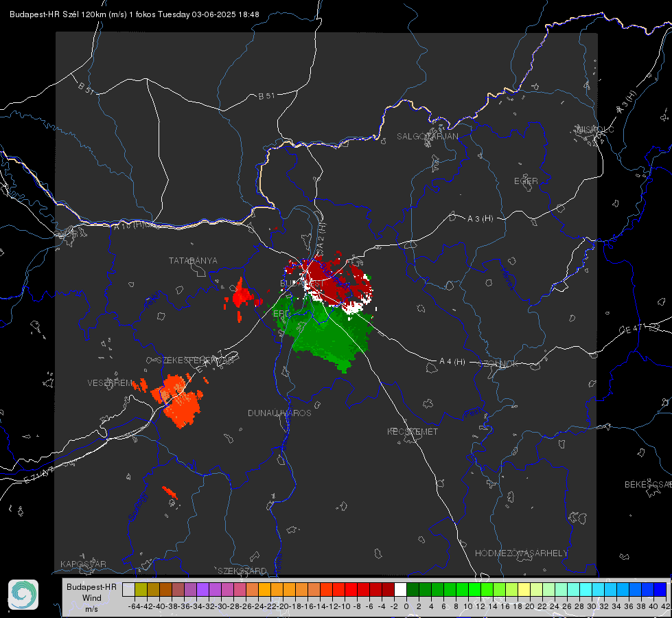Select the white -2 to 0 legend swatch
This screenshot has width=672, height=618.
click(400, 589)
